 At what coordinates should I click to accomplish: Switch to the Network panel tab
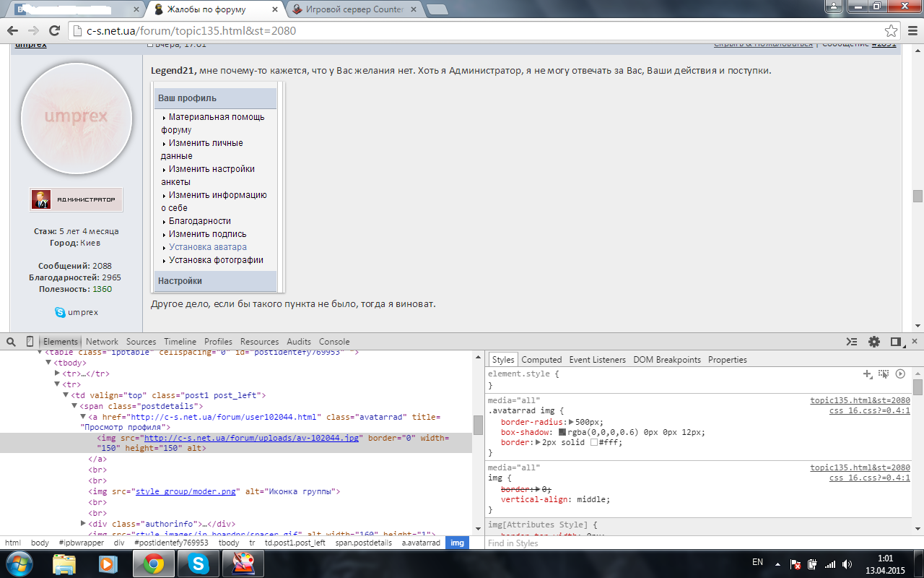click(x=102, y=342)
